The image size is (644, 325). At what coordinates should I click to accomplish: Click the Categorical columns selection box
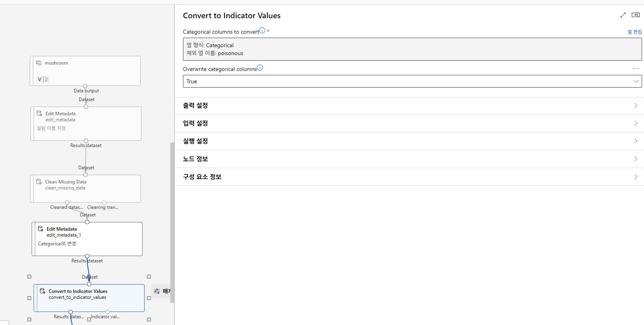click(x=412, y=49)
